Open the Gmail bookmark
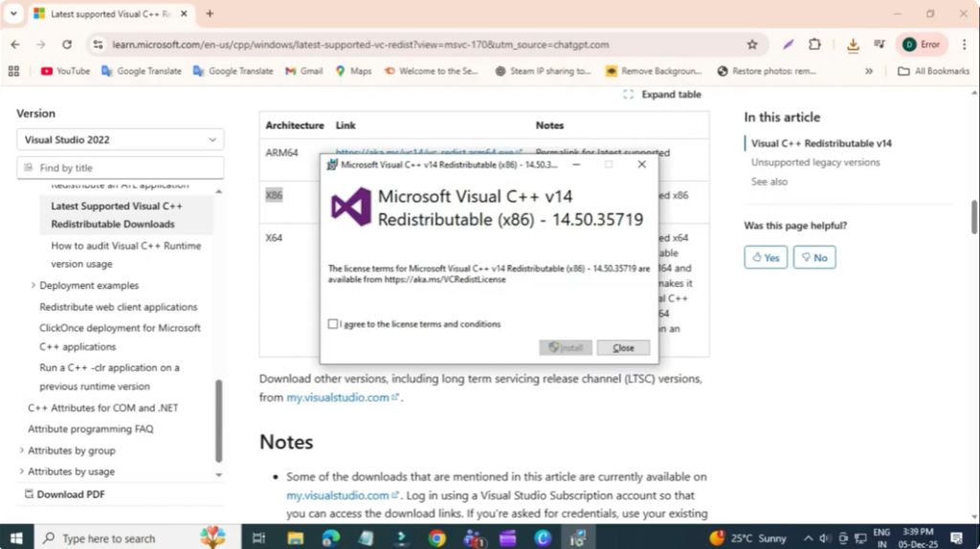 click(303, 71)
